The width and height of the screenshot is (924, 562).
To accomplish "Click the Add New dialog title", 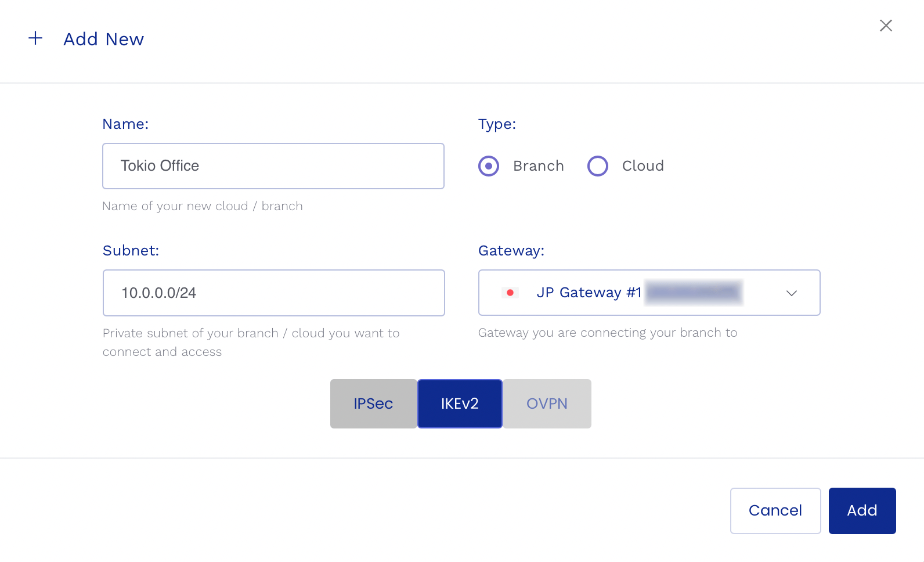I will click(104, 39).
